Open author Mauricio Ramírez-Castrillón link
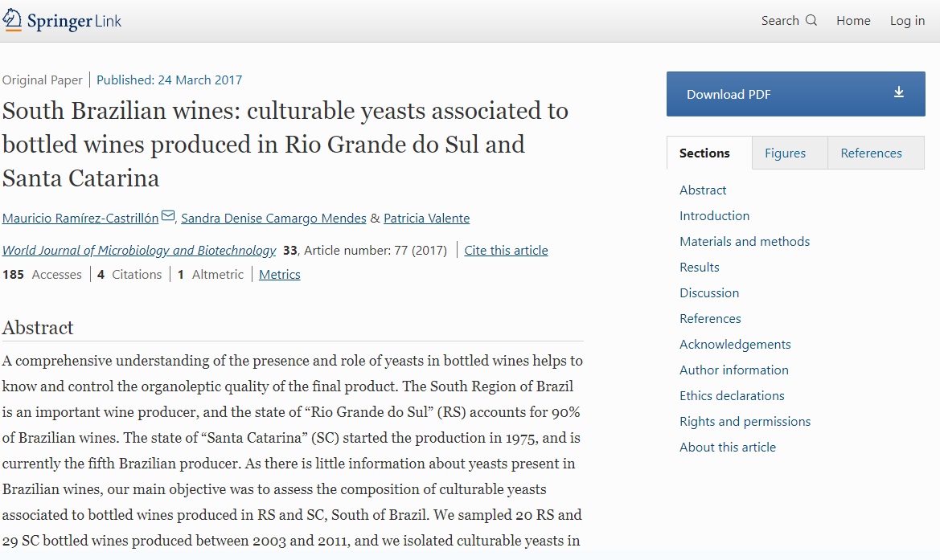This screenshot has height=560, width=940. pos(80,219)
